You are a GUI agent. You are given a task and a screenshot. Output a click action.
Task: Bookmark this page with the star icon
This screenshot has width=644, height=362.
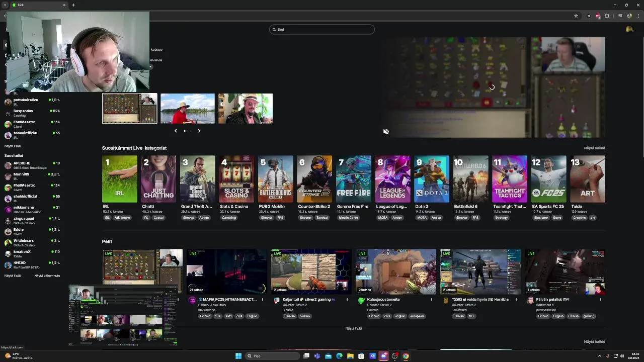[576, 16]
